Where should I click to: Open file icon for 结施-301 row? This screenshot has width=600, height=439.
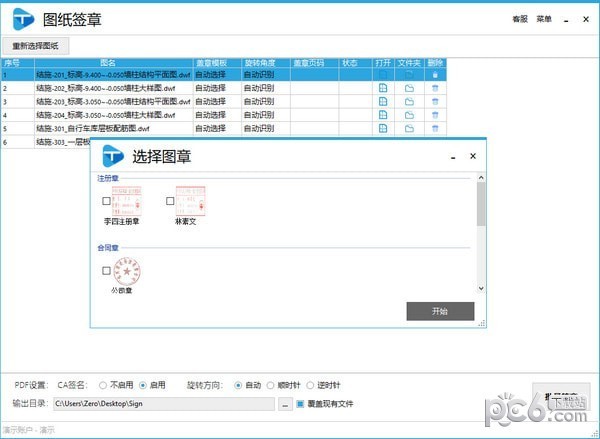[383, 128]
